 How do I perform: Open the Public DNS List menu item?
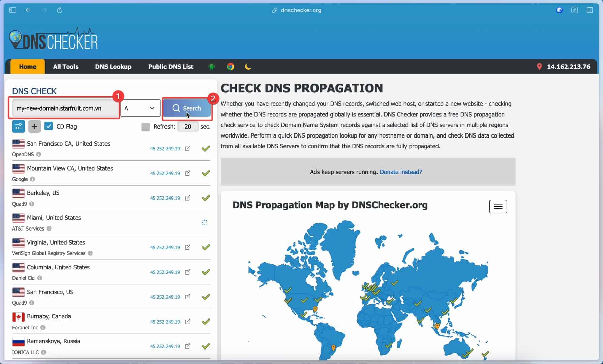point(171,67)
